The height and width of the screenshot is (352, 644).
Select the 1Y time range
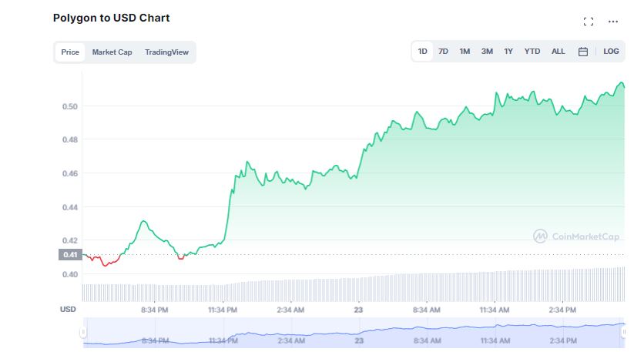pos(508,52)
